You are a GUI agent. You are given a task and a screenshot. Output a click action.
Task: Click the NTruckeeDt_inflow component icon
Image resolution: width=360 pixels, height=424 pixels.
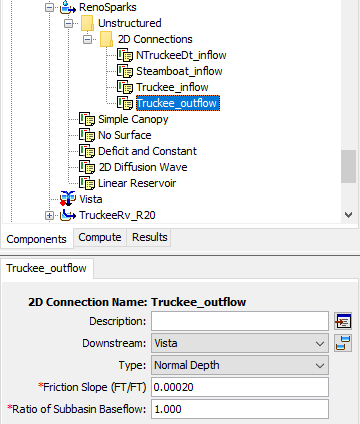tap(125, 55)
